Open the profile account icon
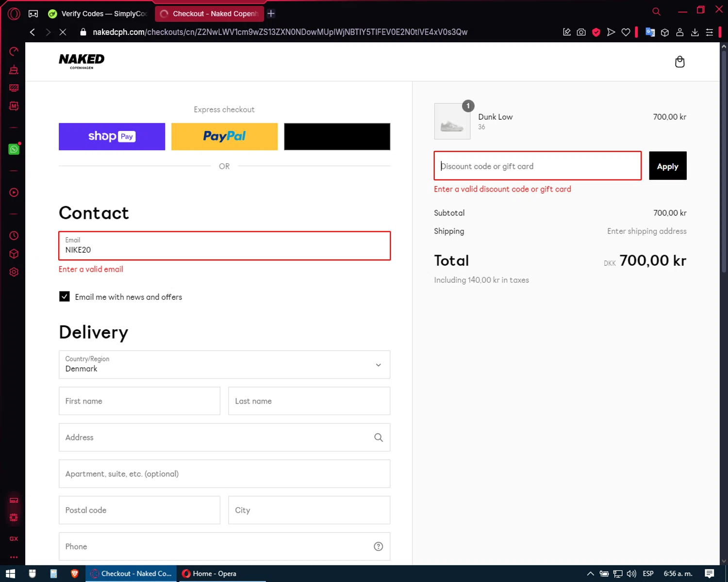This screenshot has width=728, height=582. point(680,32)
